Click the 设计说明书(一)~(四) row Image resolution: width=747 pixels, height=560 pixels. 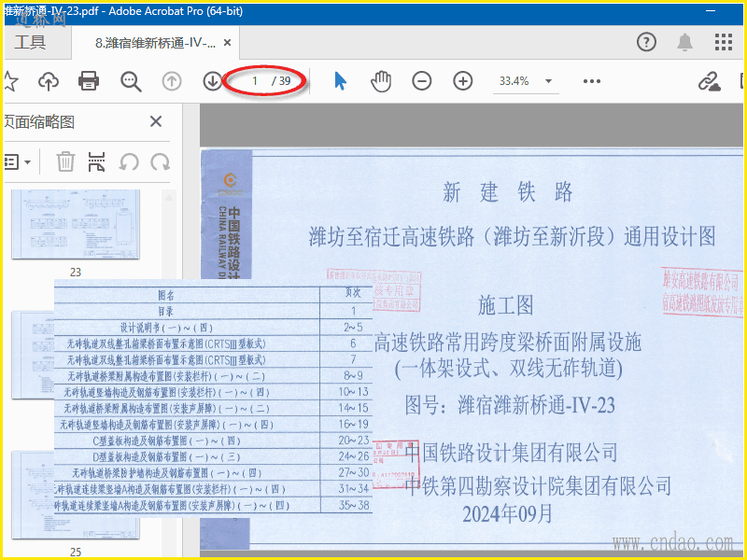[213, 328]
